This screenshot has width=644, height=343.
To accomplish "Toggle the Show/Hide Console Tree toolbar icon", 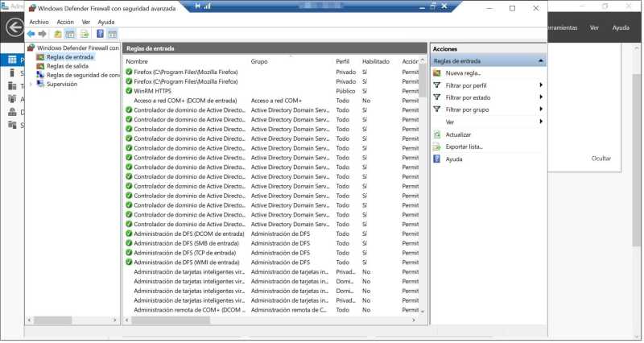I will click(x=70, y=34).
